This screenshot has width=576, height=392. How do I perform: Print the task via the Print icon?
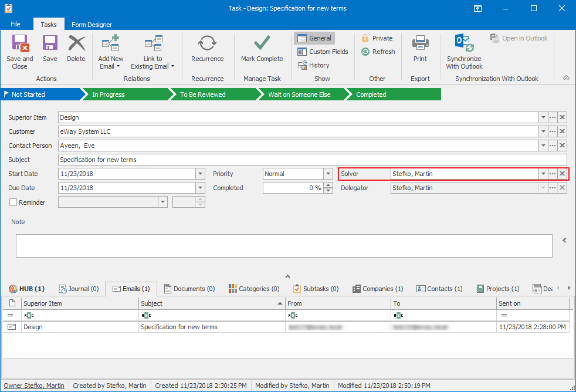coord(420,47)
